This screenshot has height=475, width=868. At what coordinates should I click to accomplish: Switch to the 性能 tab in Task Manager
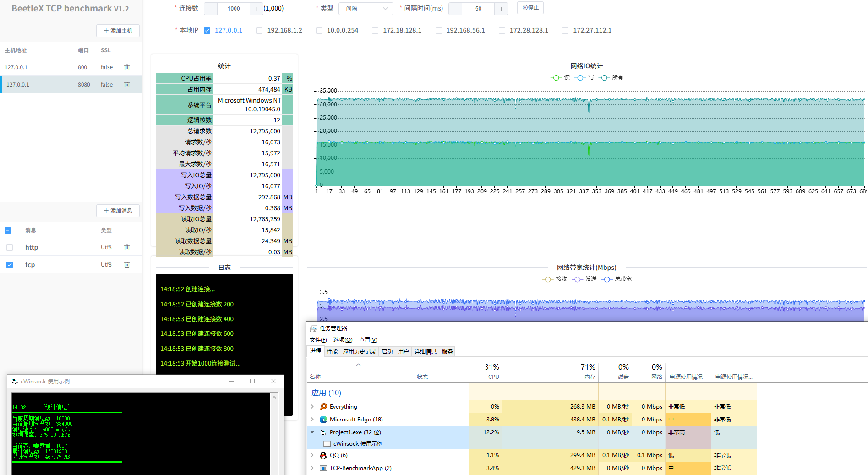point(332,352)
